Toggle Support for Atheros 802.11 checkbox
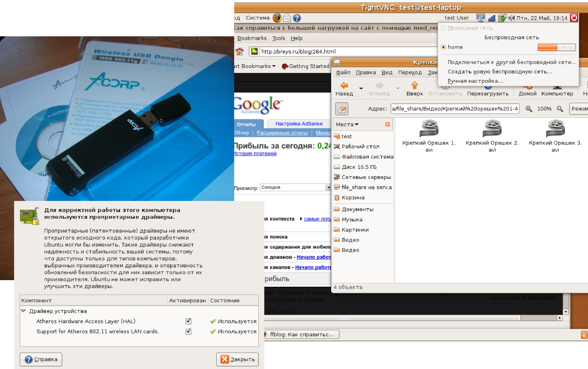The height and width of the screenshot is (369, 588). (x=188, y=332)
